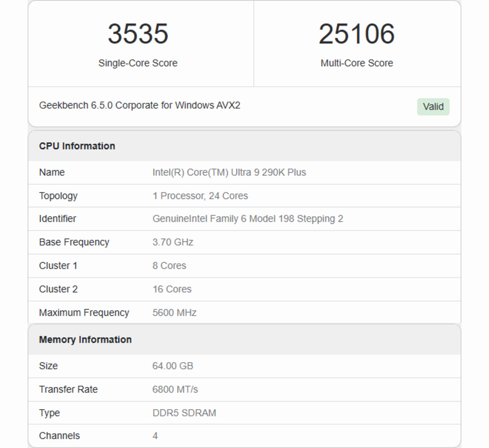Expand the CPU Information section header

(x=77, y=146)
